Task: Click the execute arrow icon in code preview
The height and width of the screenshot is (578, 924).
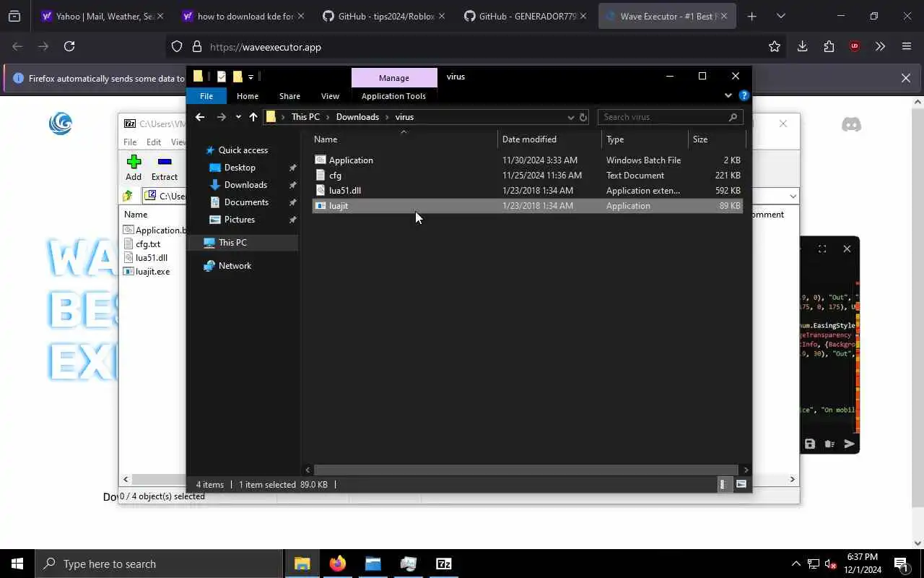Action: [x=849, y=444]
